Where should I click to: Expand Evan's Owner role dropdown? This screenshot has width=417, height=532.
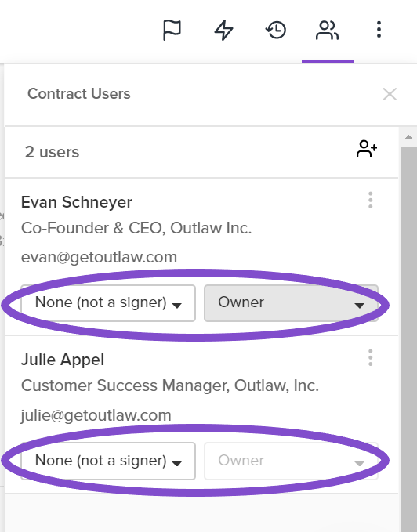pyautogui.click(x=291, y=303)
